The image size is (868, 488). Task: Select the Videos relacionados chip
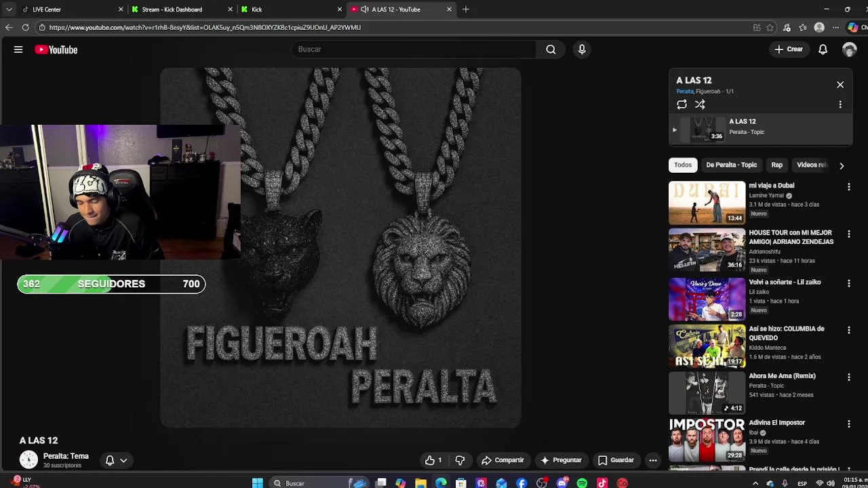[x=812, y=165]
